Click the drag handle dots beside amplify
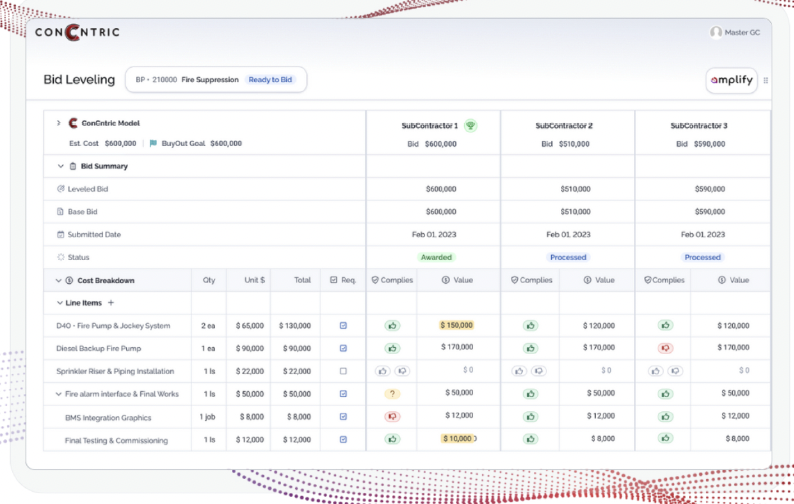 [x=766, y=81]
